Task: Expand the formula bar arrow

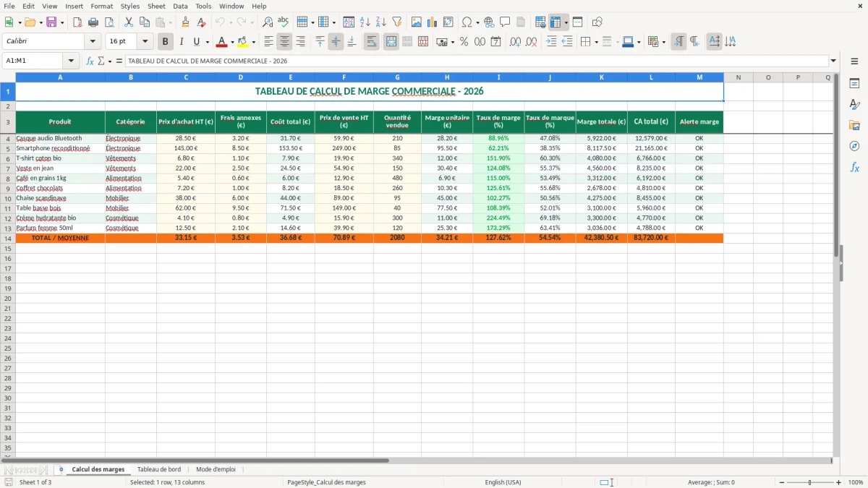Action: 833,61
